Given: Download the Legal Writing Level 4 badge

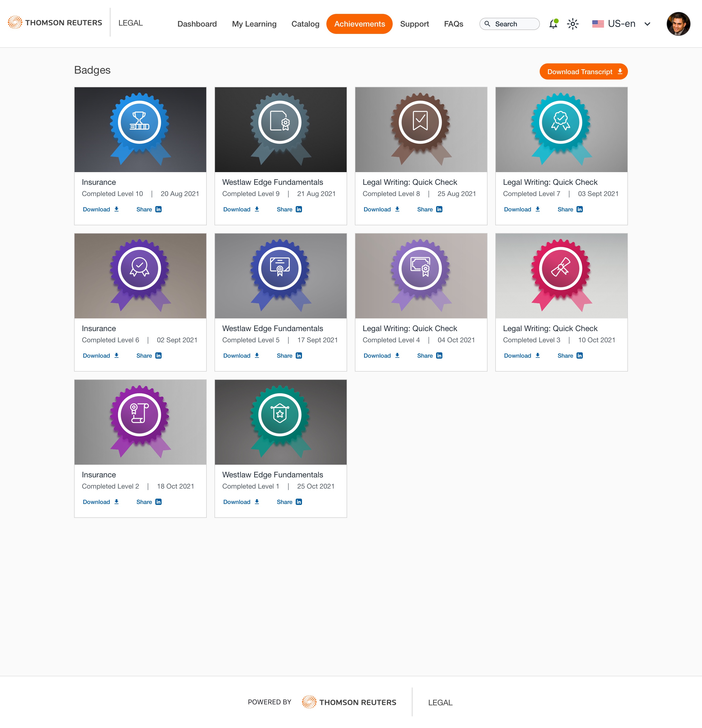Looking at the screenshot, I should click(x=381, y=356).
